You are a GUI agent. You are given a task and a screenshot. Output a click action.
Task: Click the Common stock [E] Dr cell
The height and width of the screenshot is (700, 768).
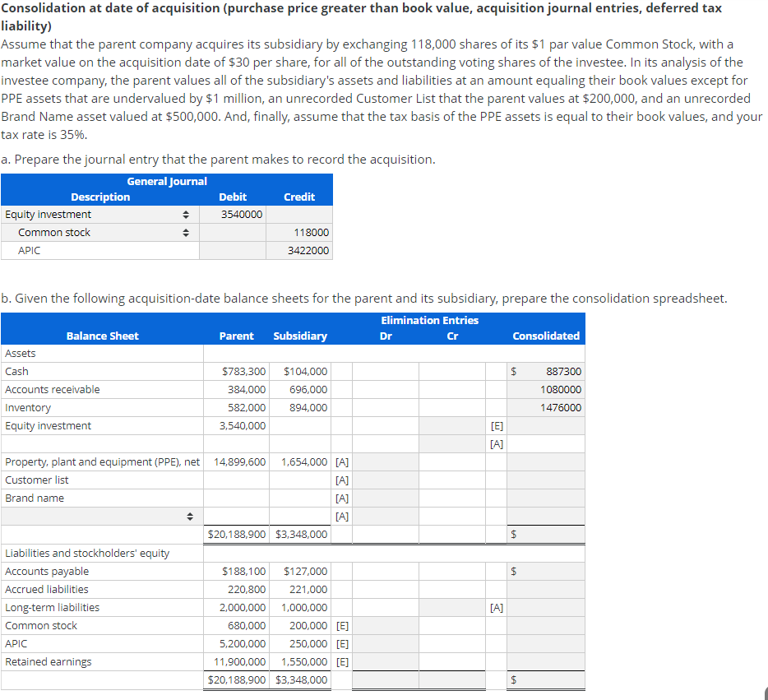(383, 625)
